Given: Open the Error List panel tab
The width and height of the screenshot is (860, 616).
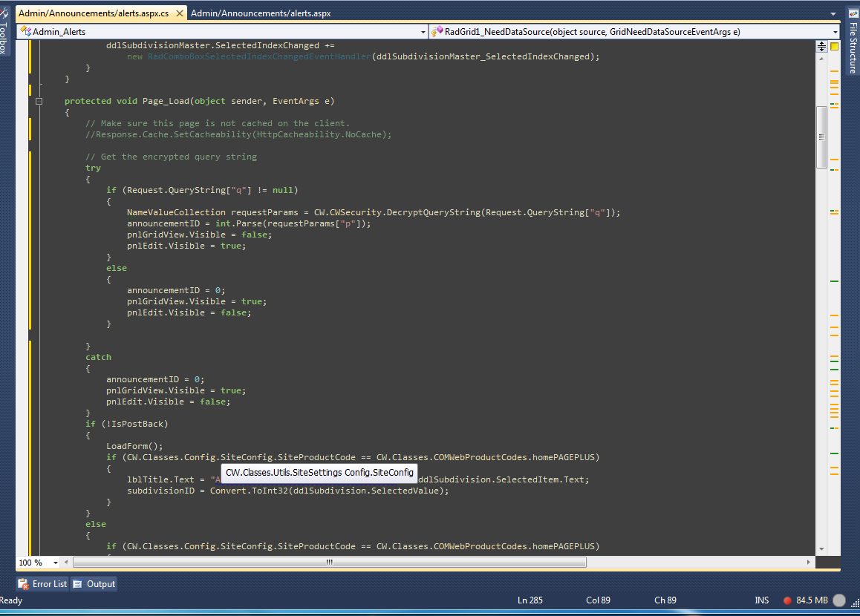Looking at the screenshot, I should 42,584.
